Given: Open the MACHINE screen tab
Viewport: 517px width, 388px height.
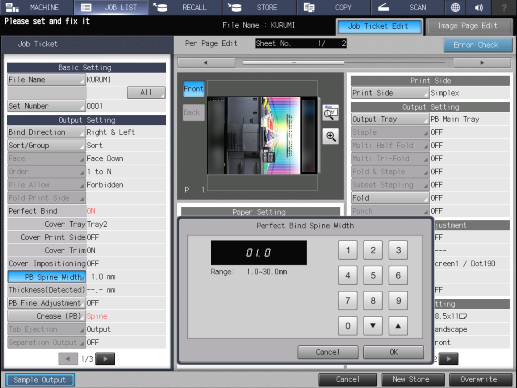Looking at the screenshot, I should [37, 7].
